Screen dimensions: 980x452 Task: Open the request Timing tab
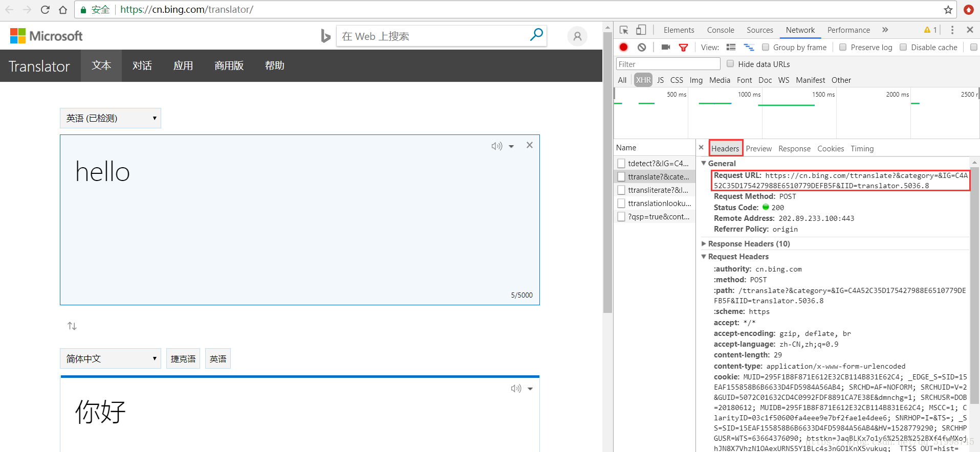[x=862, y=148]
